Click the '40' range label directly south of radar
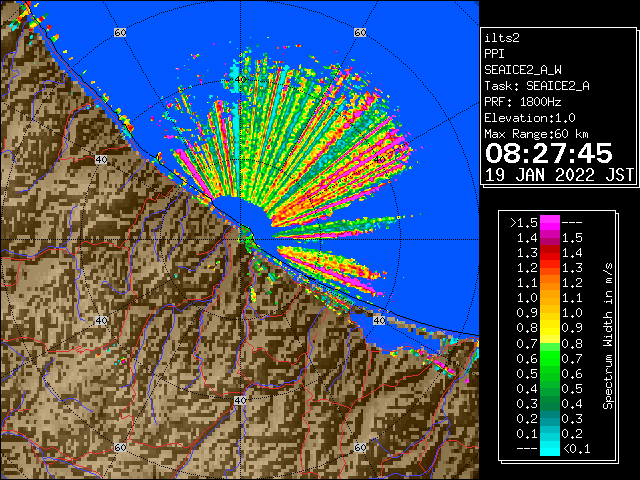Viewport: 640px width, 480px height. tap(240, 400)
